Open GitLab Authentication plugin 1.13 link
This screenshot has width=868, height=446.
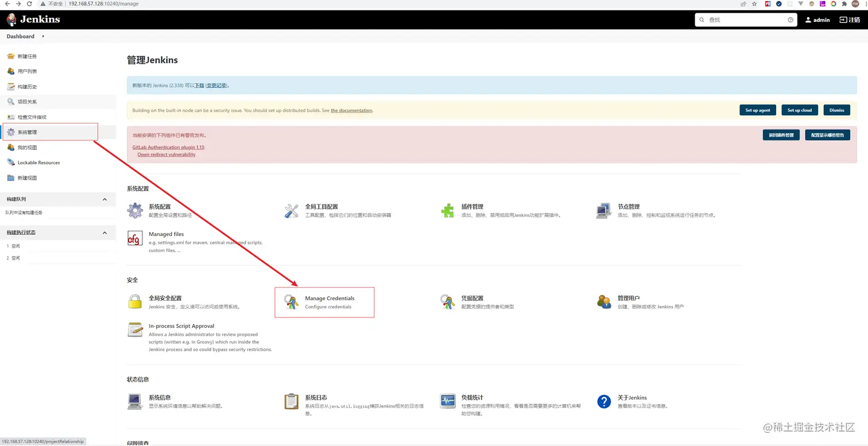pos(168,147)
